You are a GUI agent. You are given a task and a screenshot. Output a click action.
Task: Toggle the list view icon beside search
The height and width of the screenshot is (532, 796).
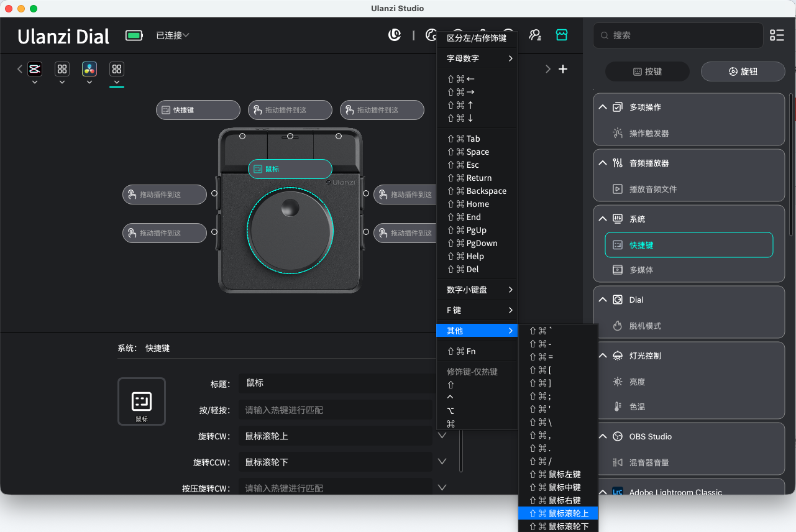pyautogui.click(x=777, y=35)
